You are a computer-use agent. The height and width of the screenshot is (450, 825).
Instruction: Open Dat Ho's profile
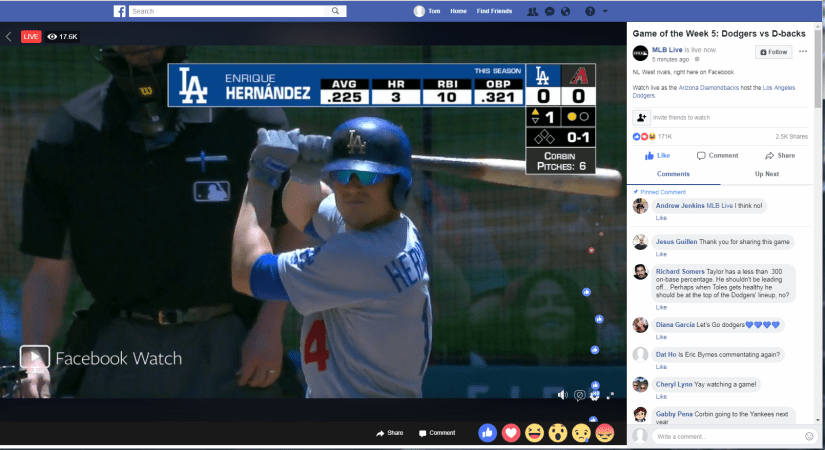coord(666,355)
